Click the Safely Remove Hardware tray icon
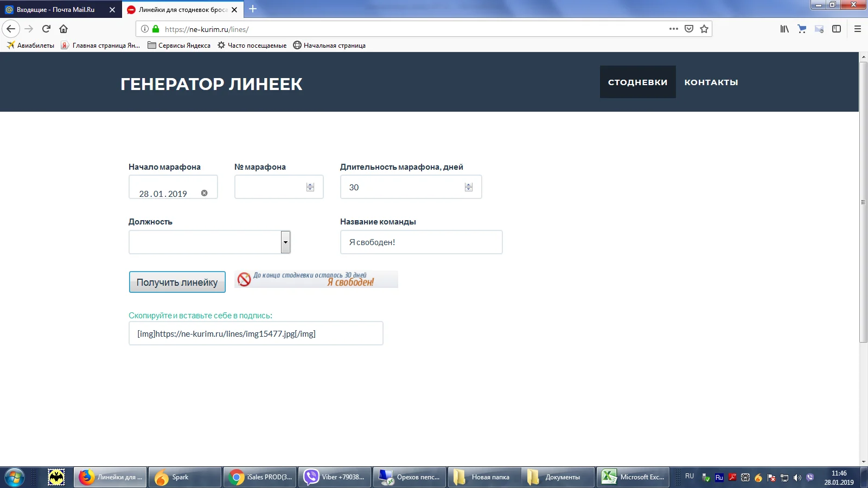 tap(706, 478)
